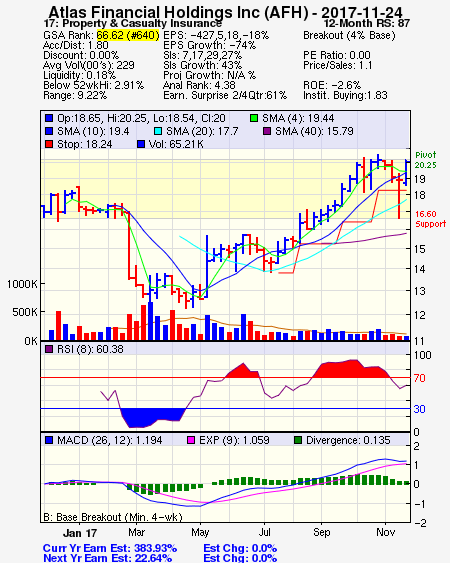Click the green 'Pivot 20.25' label

coord(426,160)
